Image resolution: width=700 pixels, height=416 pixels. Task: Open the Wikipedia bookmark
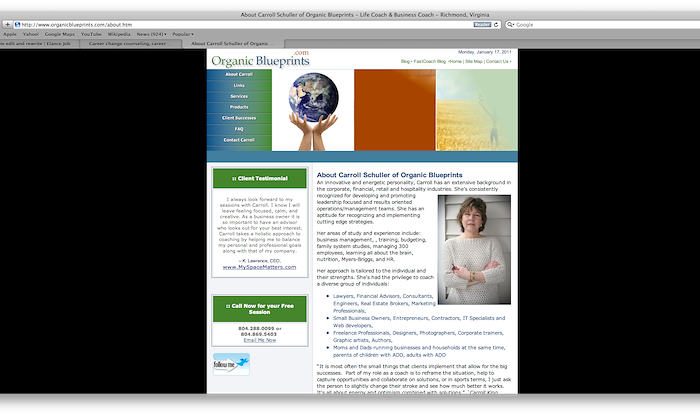119,34
